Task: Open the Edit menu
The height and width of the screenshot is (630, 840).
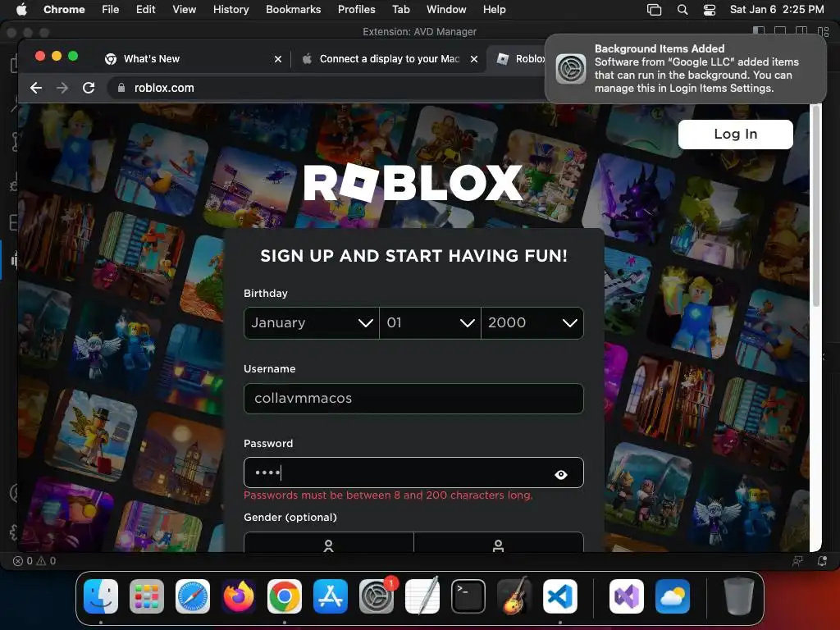Action: pos(146,10)
